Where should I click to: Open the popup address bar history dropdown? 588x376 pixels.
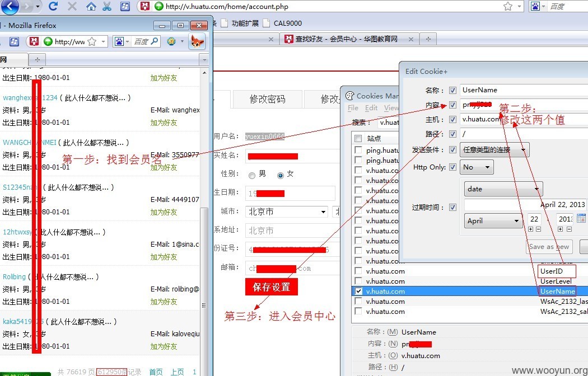point(103,41)
